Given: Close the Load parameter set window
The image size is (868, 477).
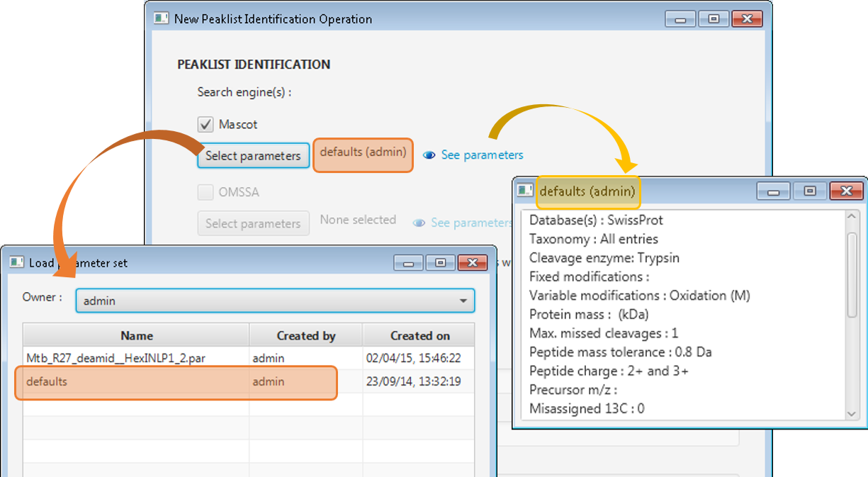Looking at the screenshot, I should click(x=472, y=263).
